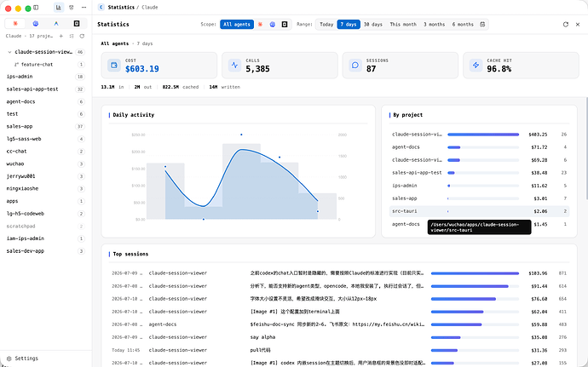Open the Statistics chart icon in sidebar header
The image size is (588, 367).
[59, 8]
